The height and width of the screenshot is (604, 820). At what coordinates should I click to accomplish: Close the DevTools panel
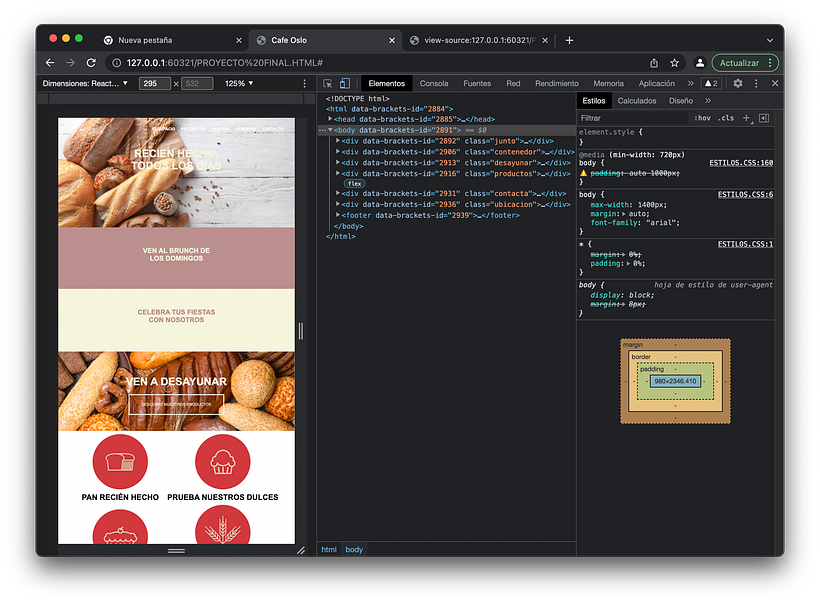pyautogui.click(x=775, y=83)
